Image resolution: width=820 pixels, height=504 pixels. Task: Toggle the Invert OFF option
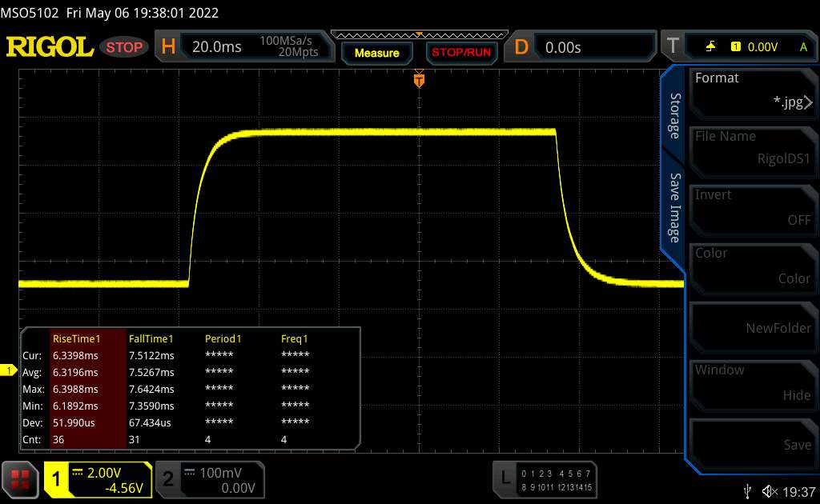tap(753, 210)
